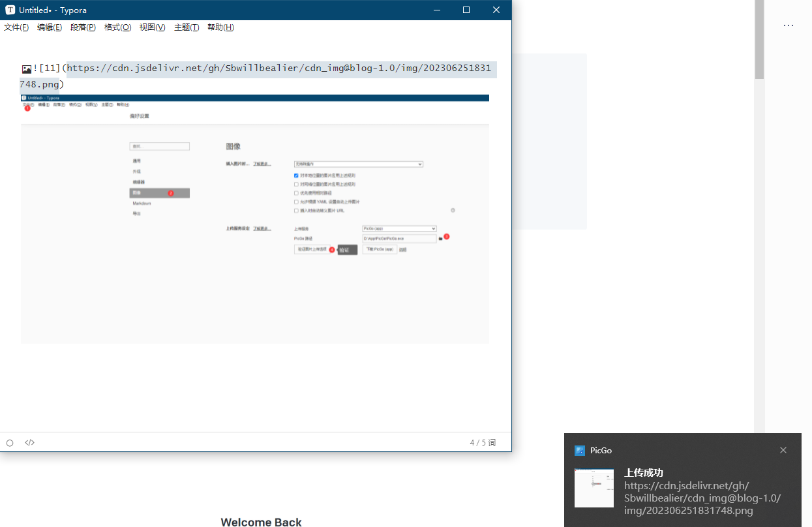Viewport: 812px width, 527px height.
Task: Click the image icon before the markdown link
Action: click(x=26, y=68)
